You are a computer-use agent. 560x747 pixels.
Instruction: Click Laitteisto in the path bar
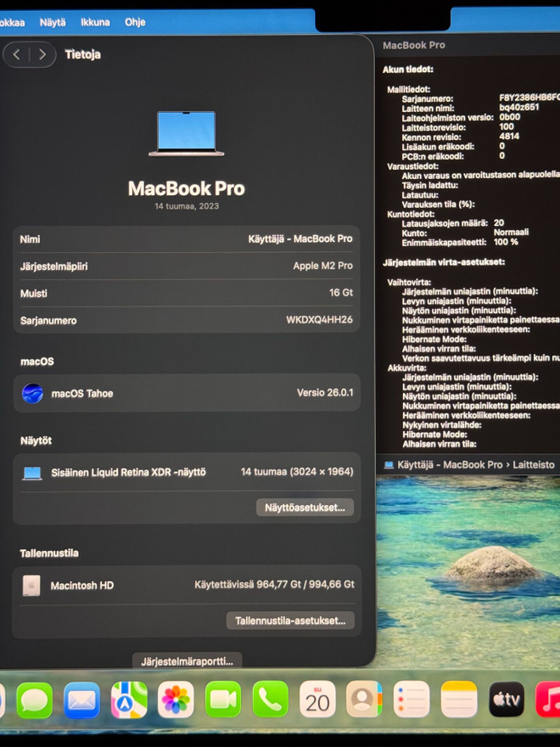click(x=534, y=464)
